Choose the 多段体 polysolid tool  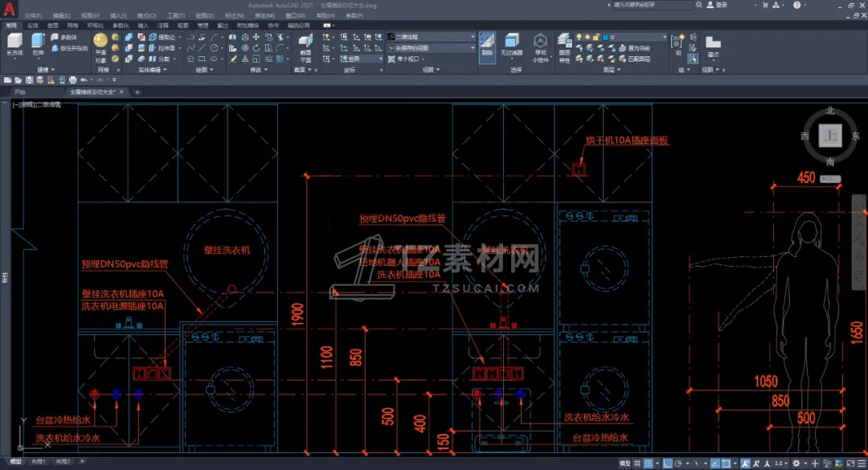tap(64, 37)
